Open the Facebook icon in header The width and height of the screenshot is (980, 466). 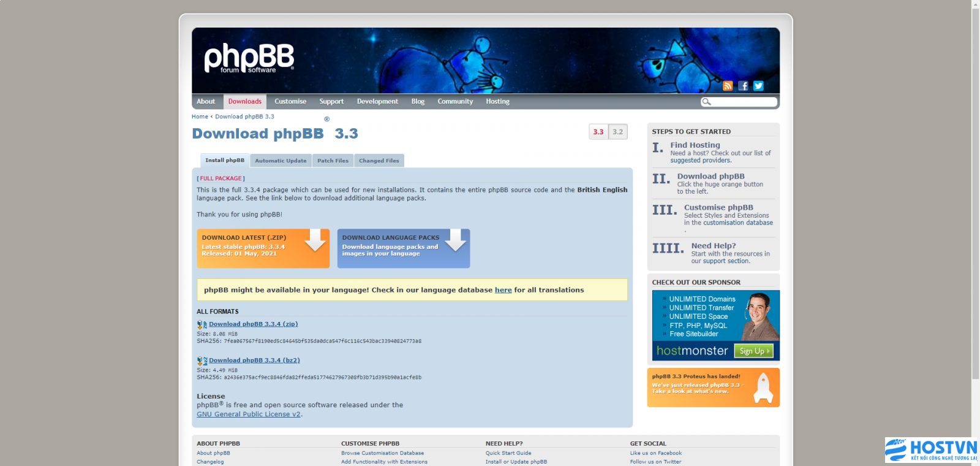743,86
